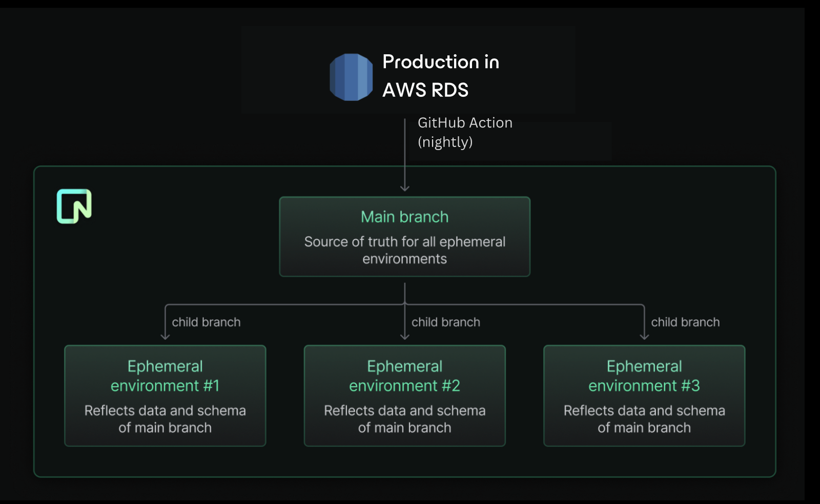Click environment #3 Reflects data description
Image resolution: width=820 pixels, height=504 pixels.
[x=644, y=419]
